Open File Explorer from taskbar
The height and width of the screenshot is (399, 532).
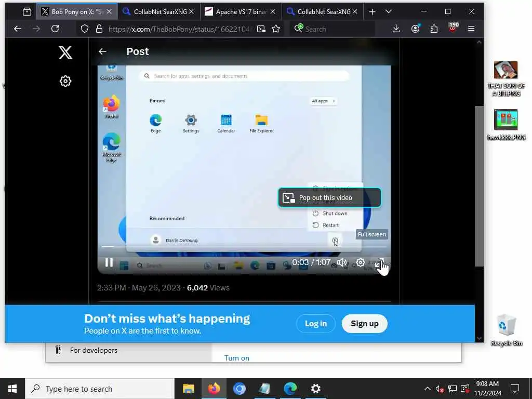tap(188, 389)
